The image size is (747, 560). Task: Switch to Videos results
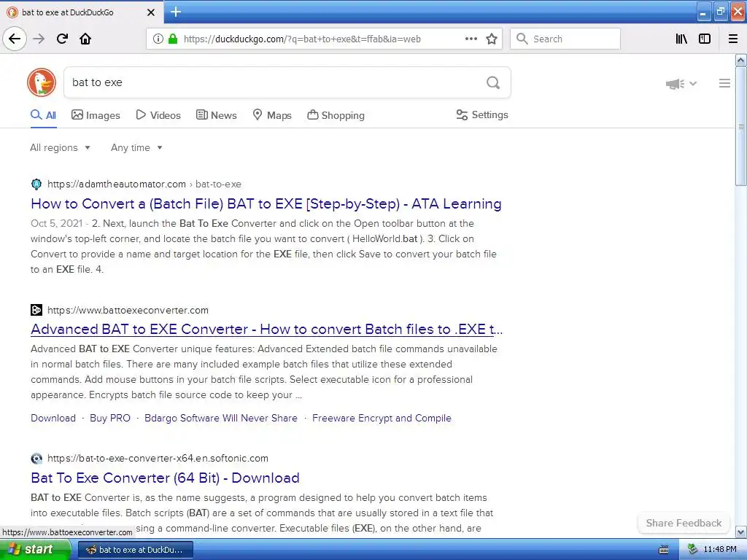pyautogui.click(x=158, y=115)
